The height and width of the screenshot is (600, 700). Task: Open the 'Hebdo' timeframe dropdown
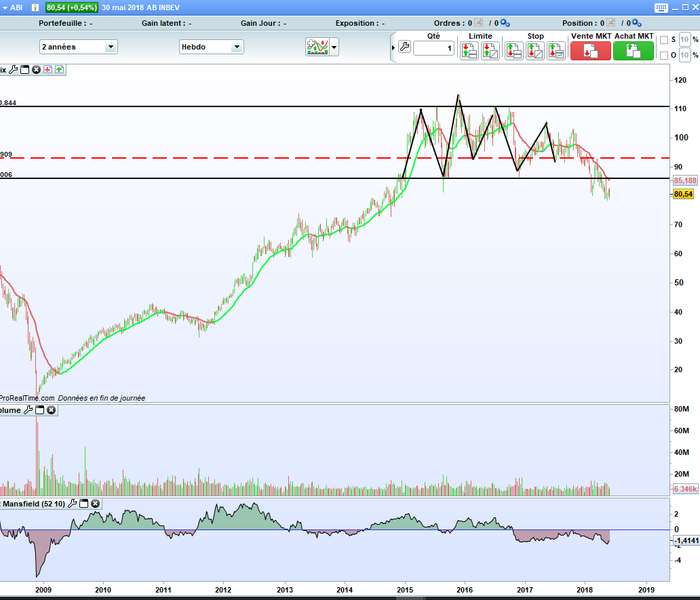coord(212,47)
